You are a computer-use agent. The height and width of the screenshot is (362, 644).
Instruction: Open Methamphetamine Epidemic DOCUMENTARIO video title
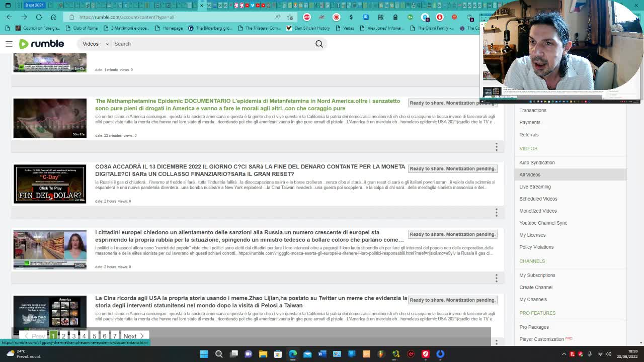[248, 105]
